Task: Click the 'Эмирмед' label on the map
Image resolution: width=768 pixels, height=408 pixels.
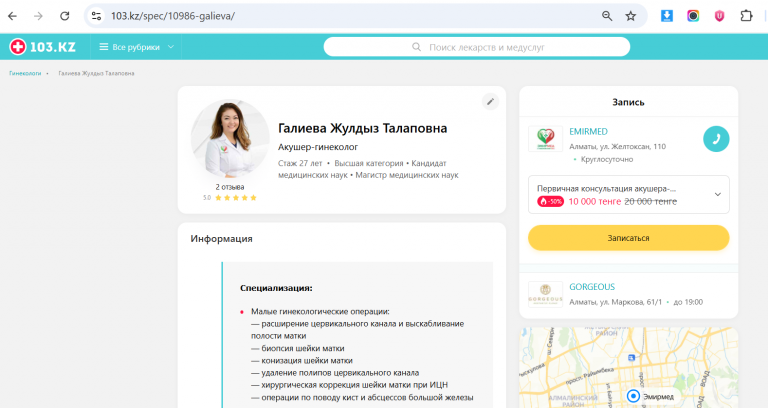Action: click(658, 397)
